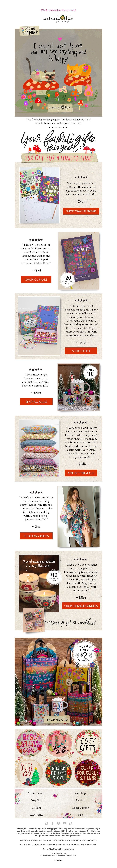Open the Gift Shop menu link
The width and height of the screenshot is (117, 868).
point(80,793)
